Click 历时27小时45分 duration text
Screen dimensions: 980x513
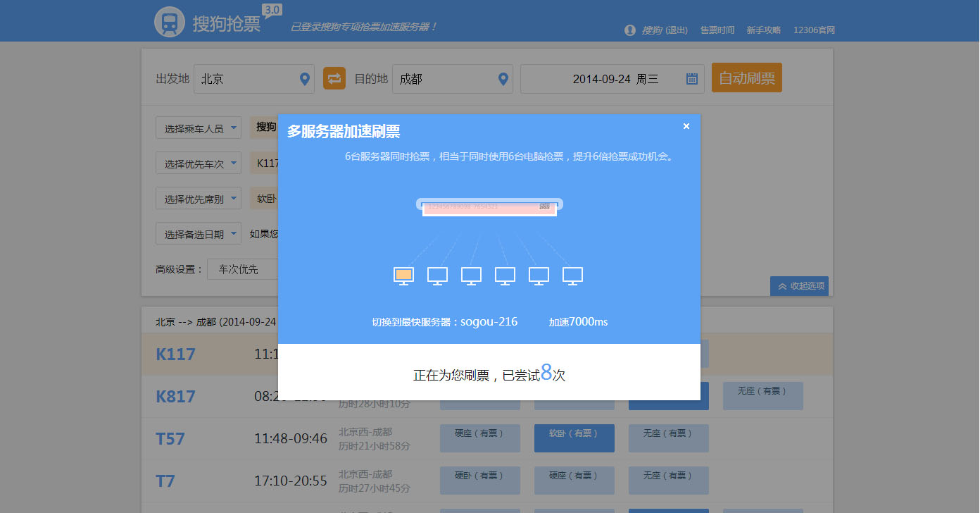tap(375, 488)
